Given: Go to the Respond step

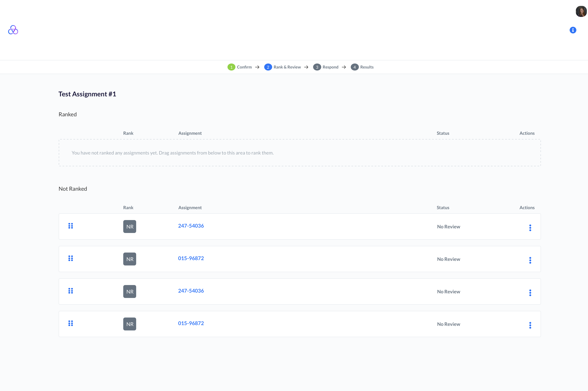Looking at the screenshot, I should pos(326,67).
